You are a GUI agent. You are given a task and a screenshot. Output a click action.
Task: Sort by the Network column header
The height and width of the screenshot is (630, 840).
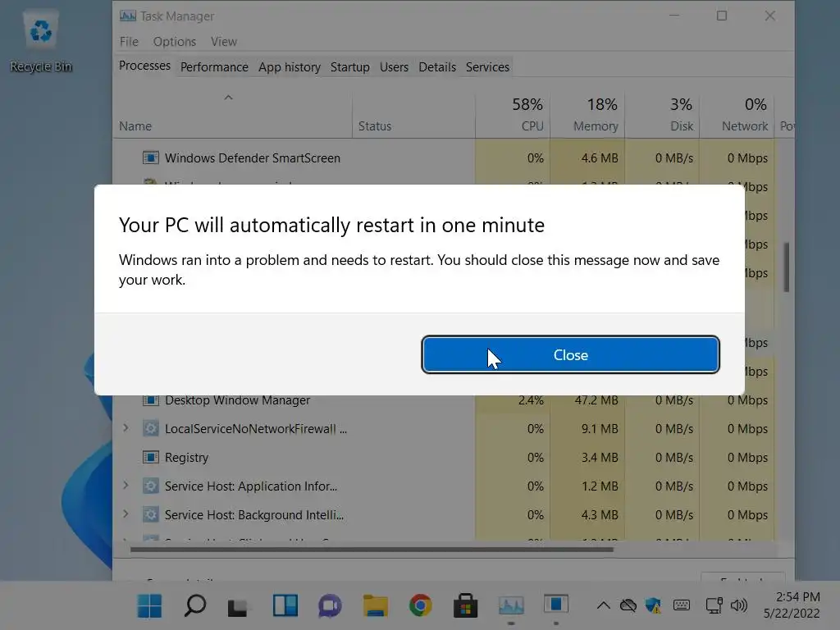pos(737,115)
